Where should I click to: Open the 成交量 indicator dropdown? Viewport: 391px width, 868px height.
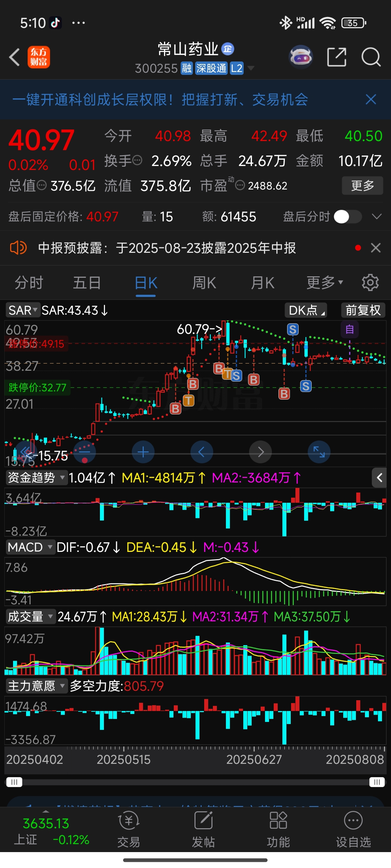[31, 617]
